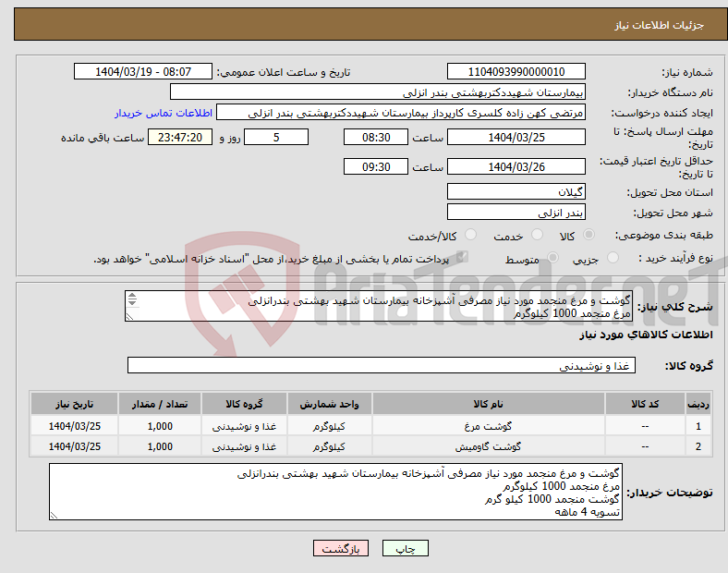This screenshot has width=728, height=573.
Task: Click the remaining time field 23:47:20
Action: (180, 138)
